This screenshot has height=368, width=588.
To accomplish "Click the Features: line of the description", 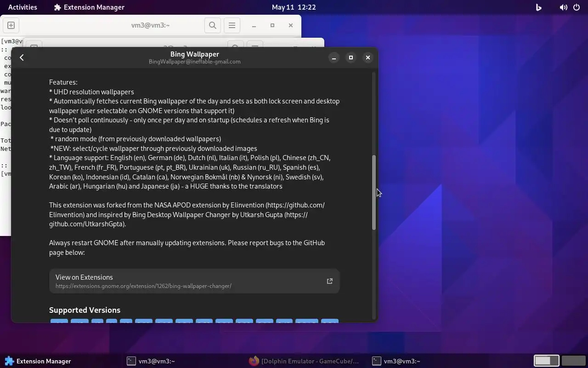I will point(63,82).
